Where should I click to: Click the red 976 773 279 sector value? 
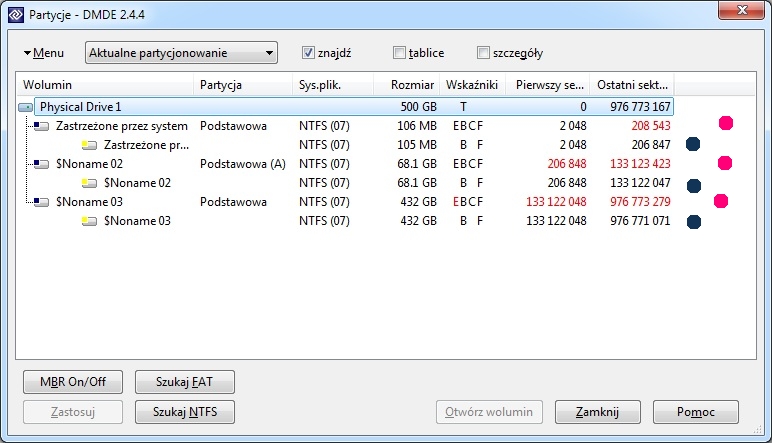pos(640,202)
